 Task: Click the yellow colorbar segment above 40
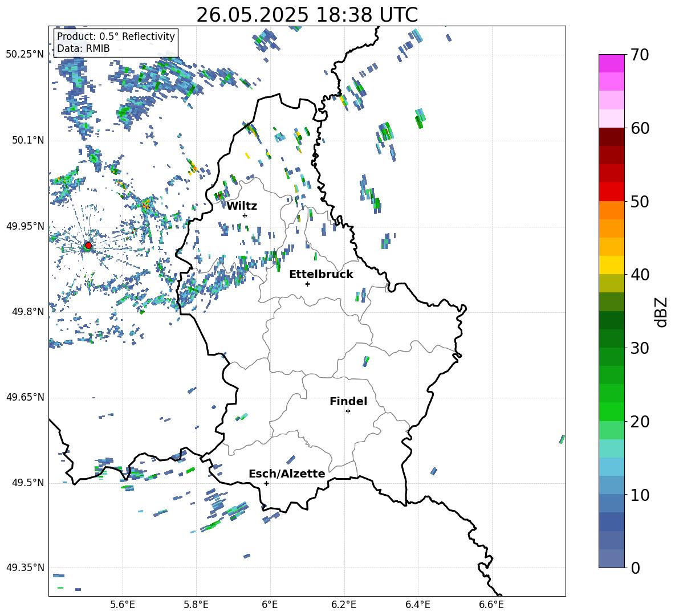(612, 265)
